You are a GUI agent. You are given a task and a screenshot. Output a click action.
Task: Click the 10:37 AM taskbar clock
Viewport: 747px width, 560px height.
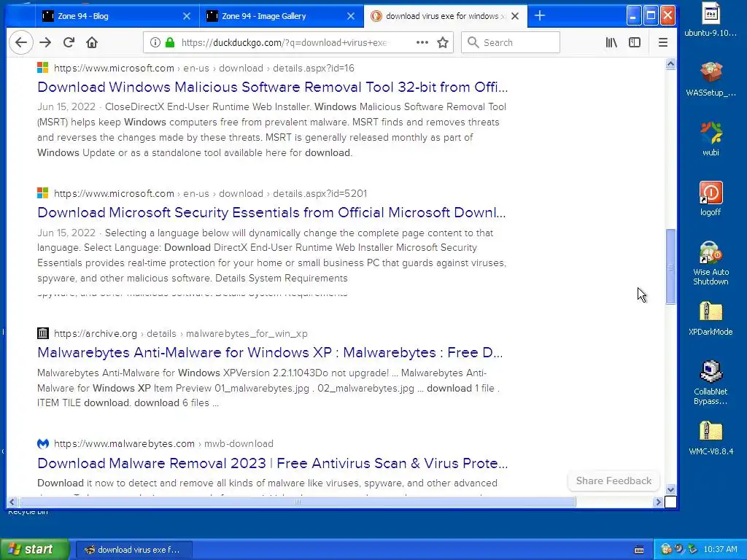720,550
